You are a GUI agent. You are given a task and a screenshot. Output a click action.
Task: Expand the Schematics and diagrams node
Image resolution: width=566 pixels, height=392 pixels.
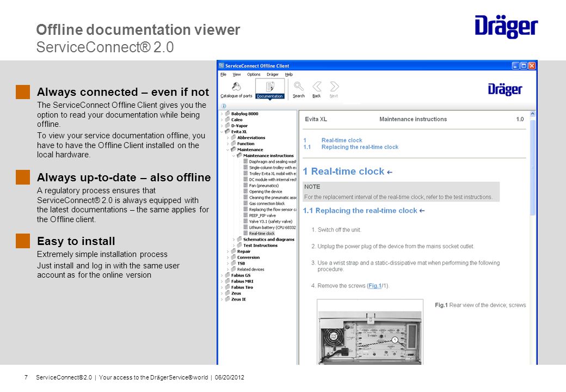coord(233,240)
